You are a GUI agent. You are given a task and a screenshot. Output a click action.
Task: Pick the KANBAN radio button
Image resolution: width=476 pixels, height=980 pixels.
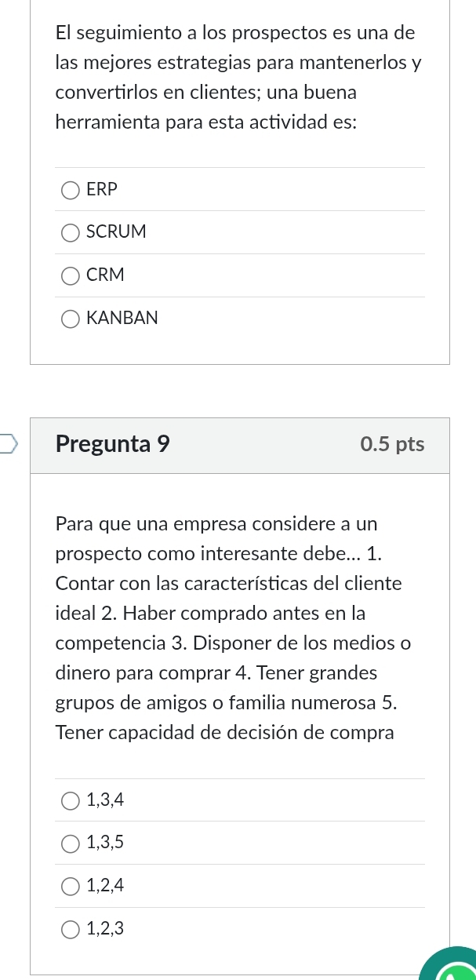click(71, 319)
